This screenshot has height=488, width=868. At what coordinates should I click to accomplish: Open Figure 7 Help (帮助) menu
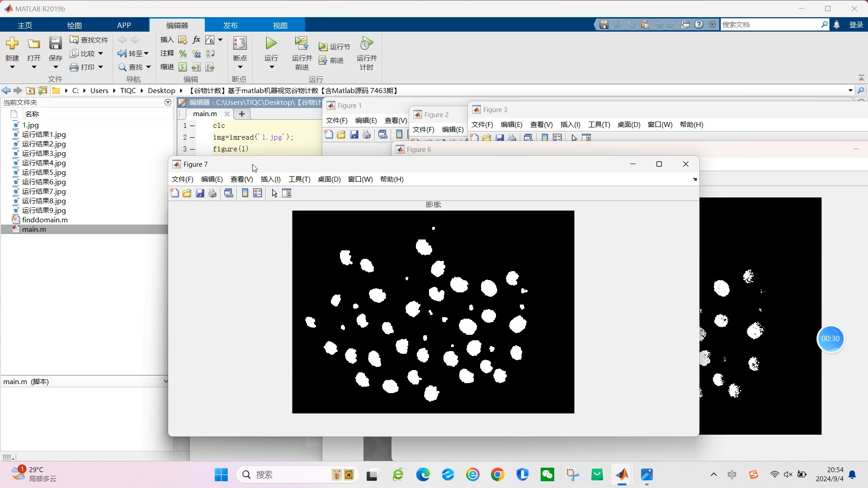[x=392, y=179]
